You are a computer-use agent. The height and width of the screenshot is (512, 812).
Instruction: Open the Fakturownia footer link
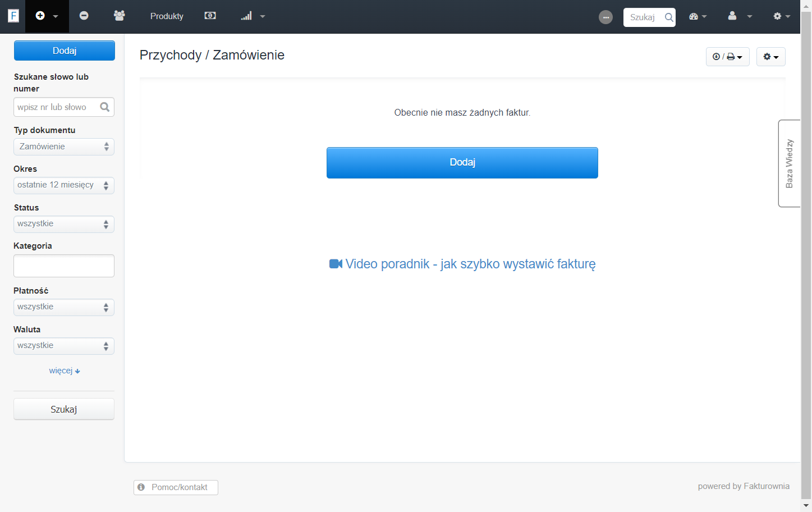767,486
